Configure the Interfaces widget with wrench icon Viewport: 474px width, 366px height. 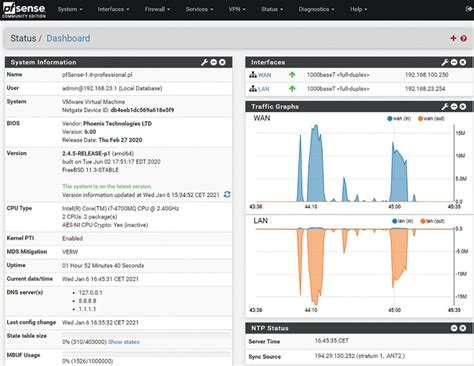[445, 62]
